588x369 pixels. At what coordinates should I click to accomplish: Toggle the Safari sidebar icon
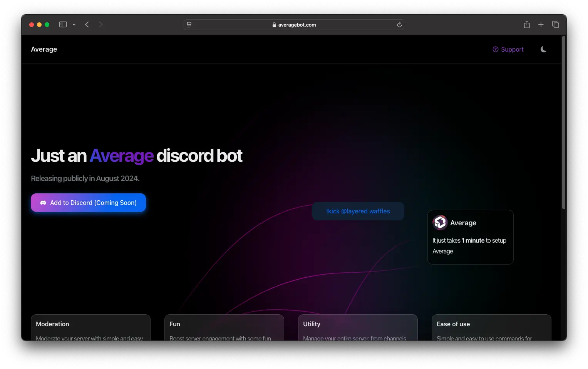[x=63, y=25]
